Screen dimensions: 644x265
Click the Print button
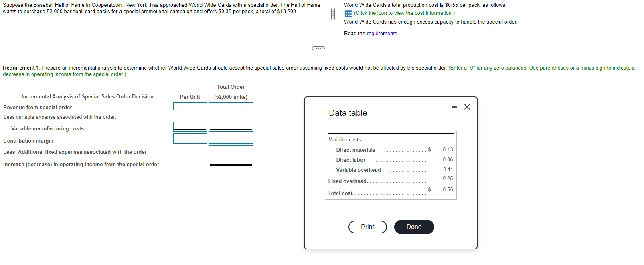368,227
